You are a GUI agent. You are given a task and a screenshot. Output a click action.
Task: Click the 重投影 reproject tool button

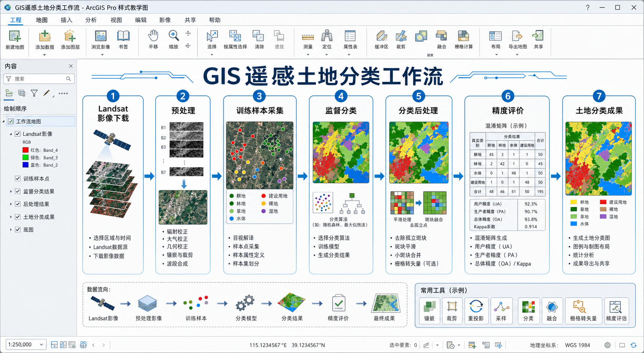[x=476, y=311]
